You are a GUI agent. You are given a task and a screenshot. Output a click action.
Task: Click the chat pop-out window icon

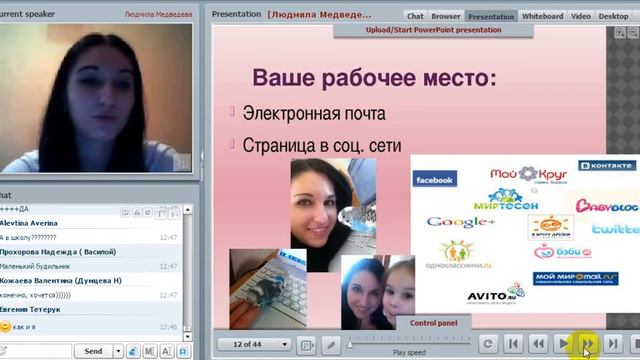click(x=125, y=213)
